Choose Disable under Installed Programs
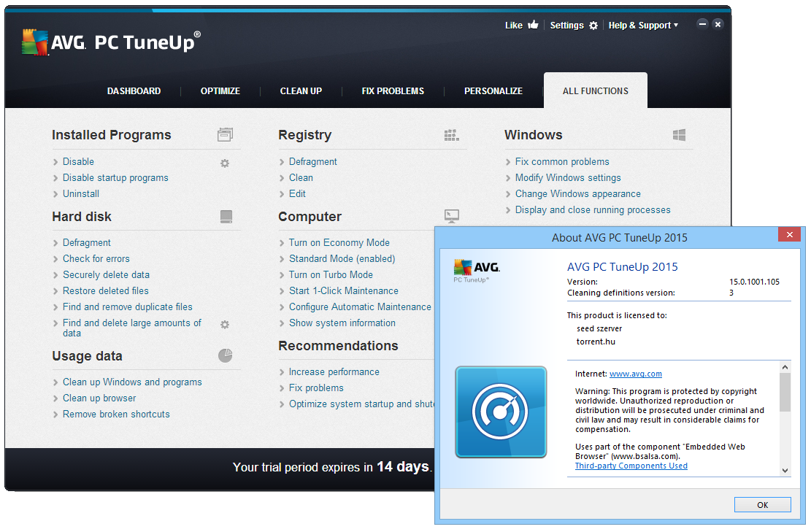This screenshot has height=532, width=811. click(79, 162)
